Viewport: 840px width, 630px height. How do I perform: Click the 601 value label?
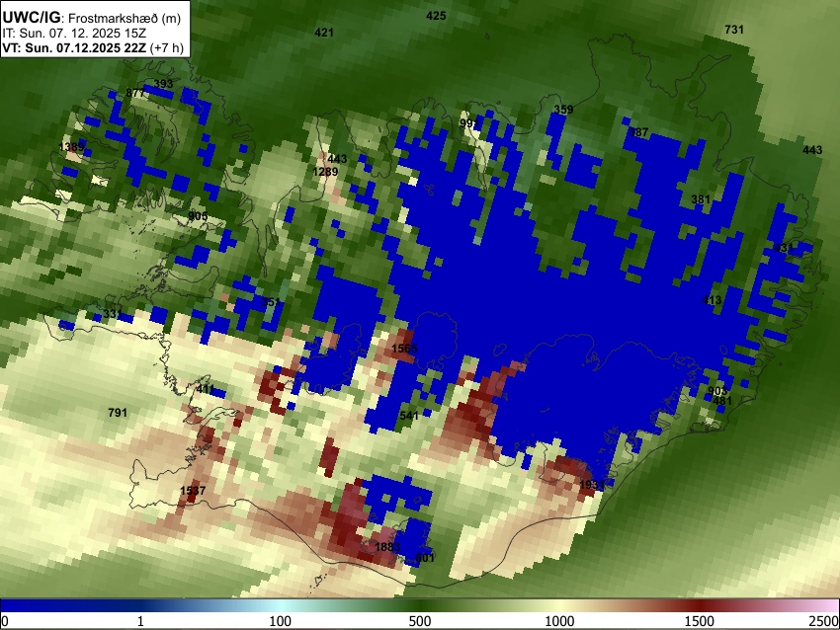pyautogui.click(x=425, y=558)
